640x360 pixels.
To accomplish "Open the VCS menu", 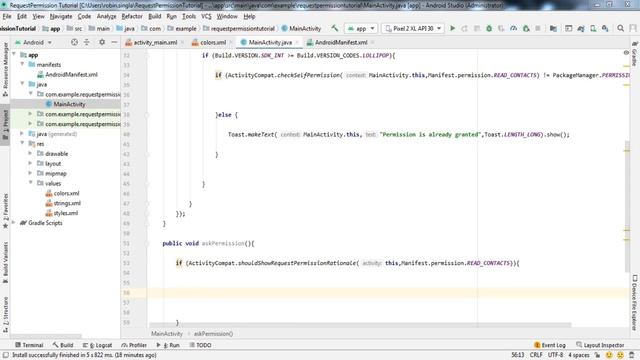I will pos(206,16).
